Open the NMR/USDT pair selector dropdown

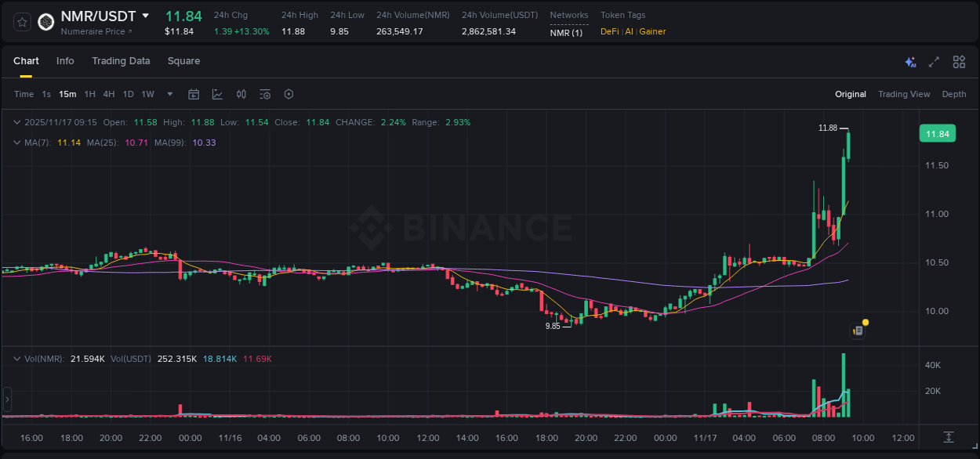[x=147, y=16]
